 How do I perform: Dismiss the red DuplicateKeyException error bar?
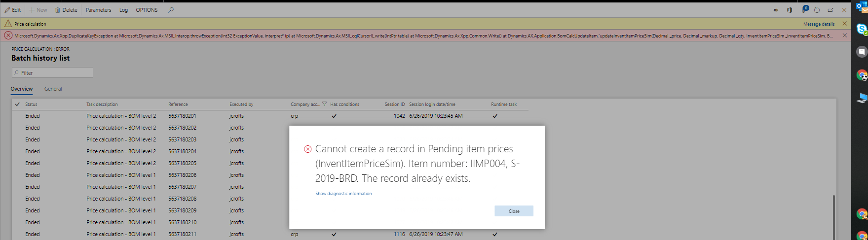[x=844, y=35]
